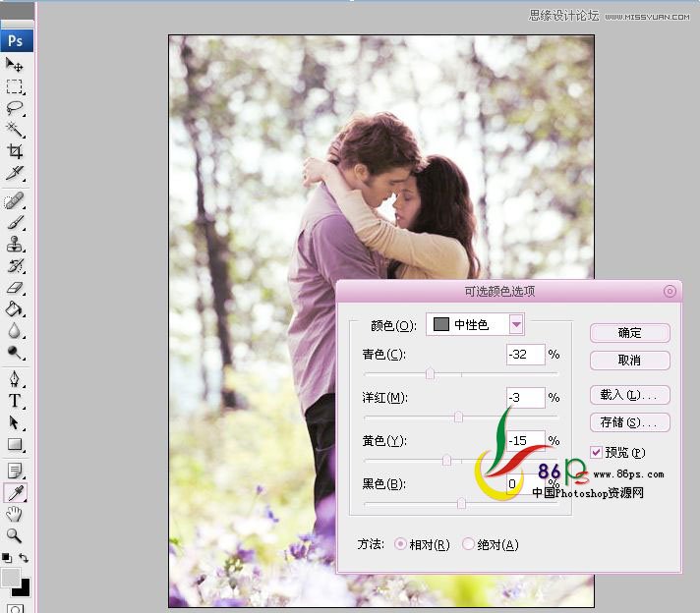
Task: Select the Zoom tool
Action: pyautogui.click(x=15, y=535)
